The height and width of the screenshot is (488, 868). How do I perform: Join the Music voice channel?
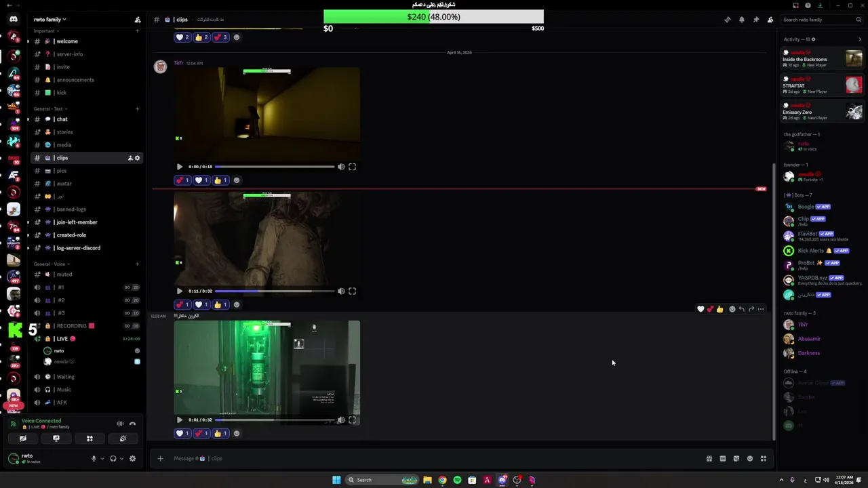tap(87, 390)
